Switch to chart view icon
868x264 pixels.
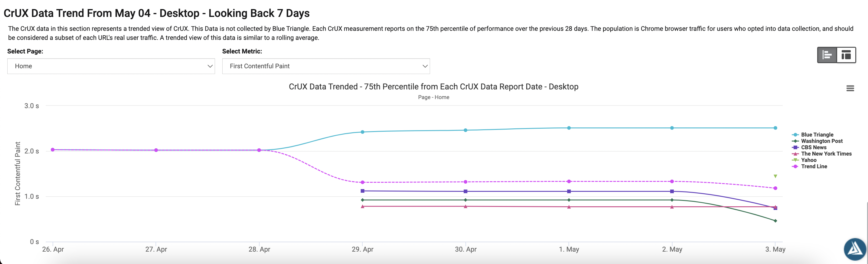(827, 55)
